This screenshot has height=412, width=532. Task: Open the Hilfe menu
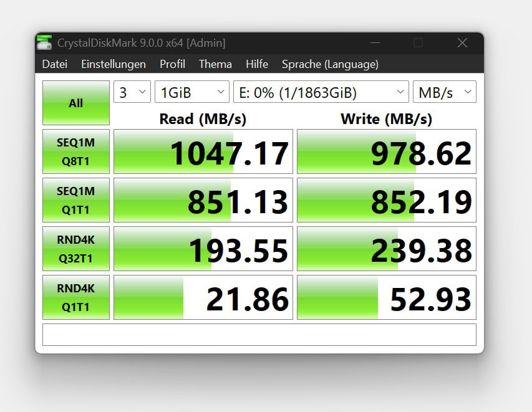pos(257,64)
